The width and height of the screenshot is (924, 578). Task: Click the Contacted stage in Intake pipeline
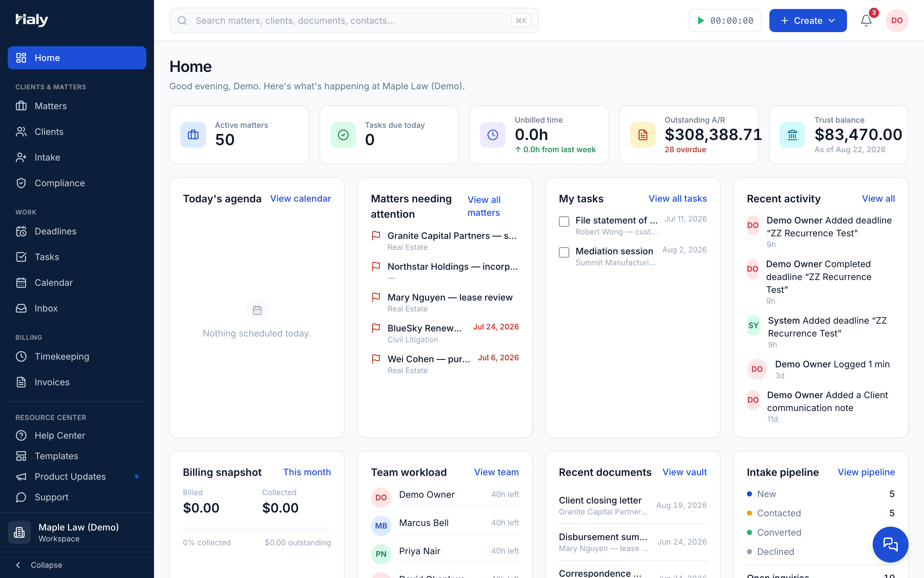point(820,513)
